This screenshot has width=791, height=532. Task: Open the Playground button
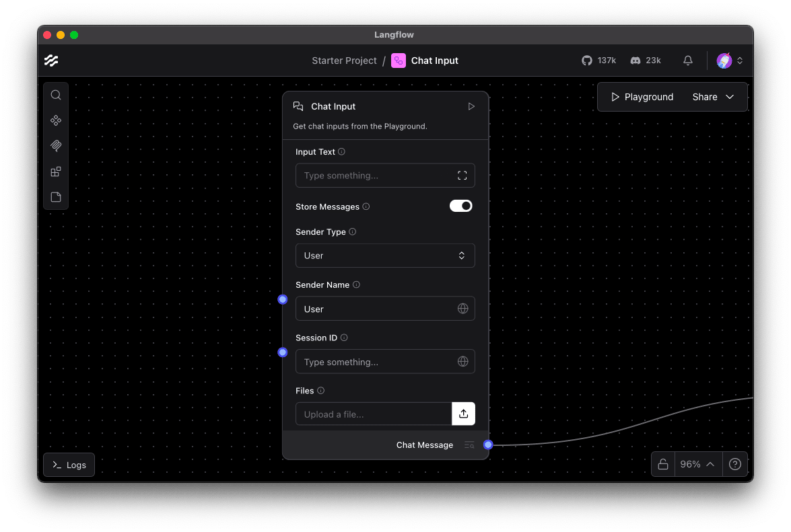[x=642, y=97]
